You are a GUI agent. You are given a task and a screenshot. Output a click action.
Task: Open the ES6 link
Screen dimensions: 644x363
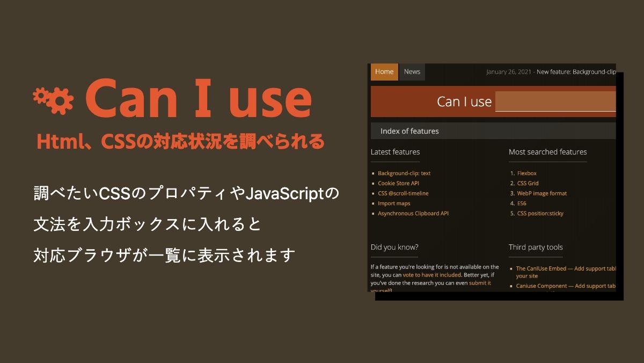pos(522,204)
